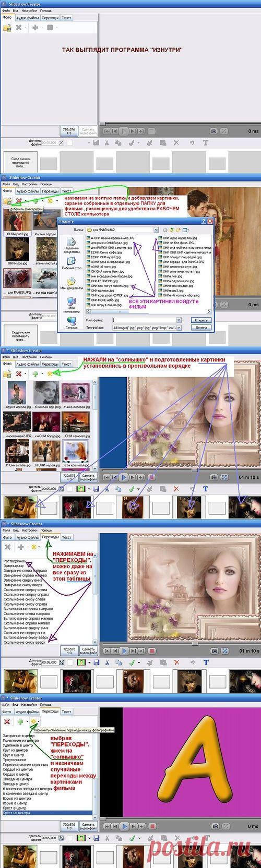261x868 pixels.
Task: Click back arrow icon in Открыть dialog toolbar
Action: (x=165, y=229)
